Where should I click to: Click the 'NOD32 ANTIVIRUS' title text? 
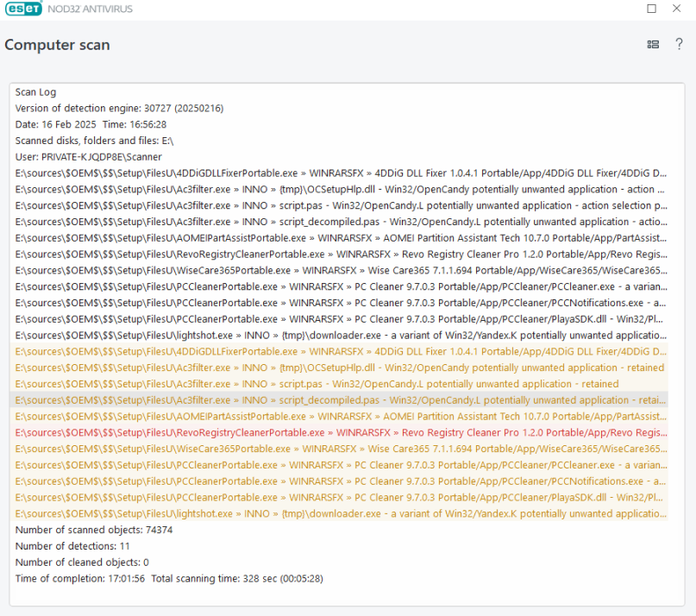coord(90,9)
